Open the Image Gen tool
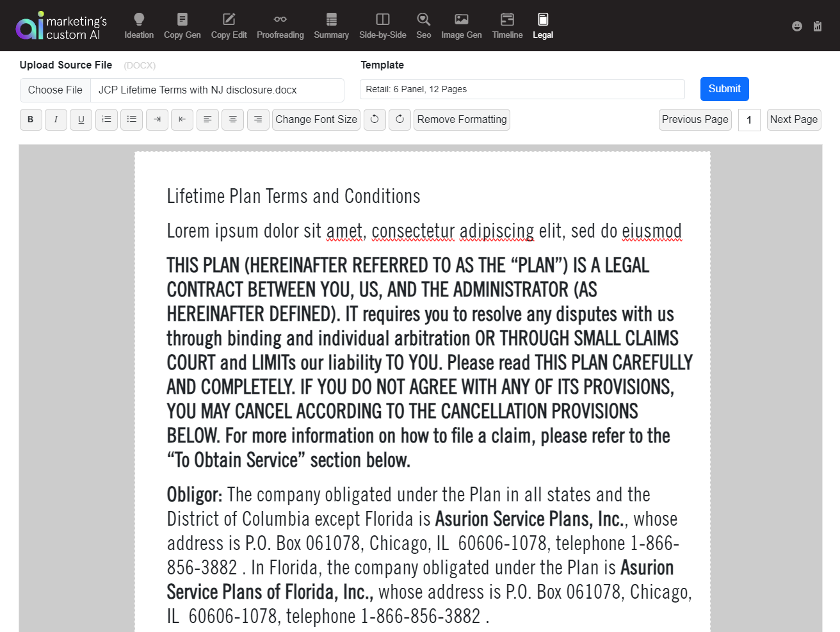840x632 pixels. click(x=462, y=26)
